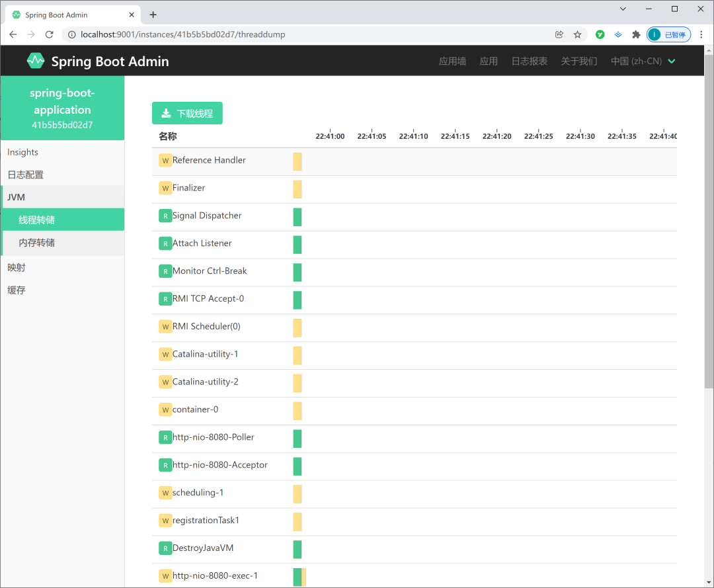Click the green shield extension icon
The height and width of the screenshot is (588, 714).
point(599,34)
